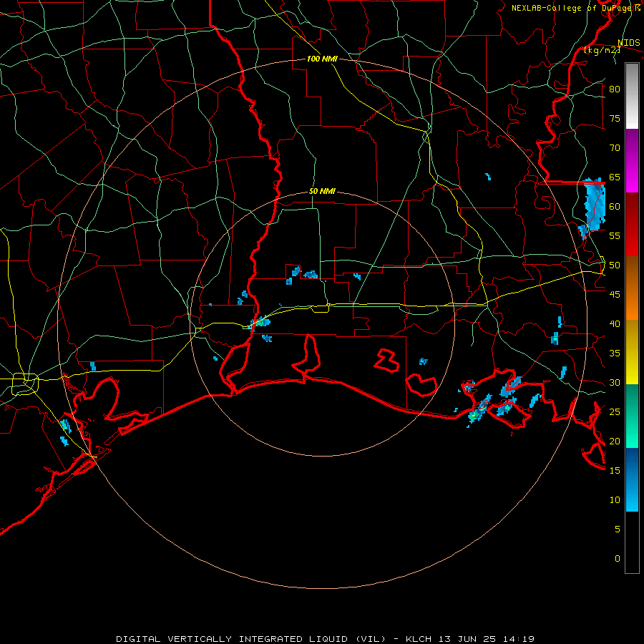Image resolution: width=644 pixels, height=644 pixels.
Task: Select the 35 value on the color scale
Action: (x=615, y=353)
